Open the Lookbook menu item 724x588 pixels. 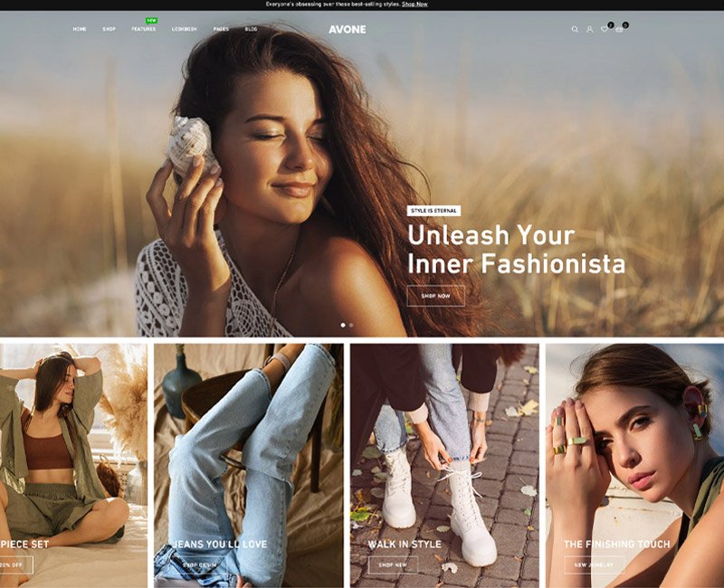tap(183, 29)
